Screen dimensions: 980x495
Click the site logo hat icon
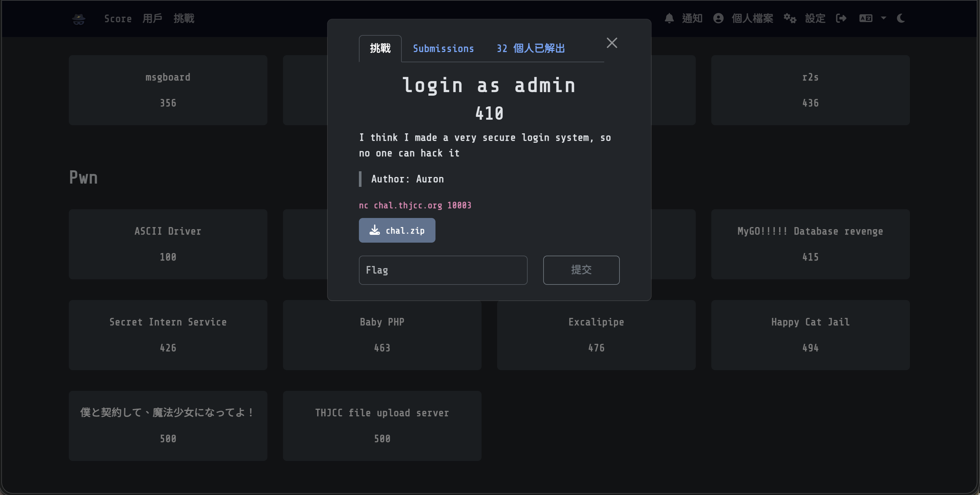[79, 18]
